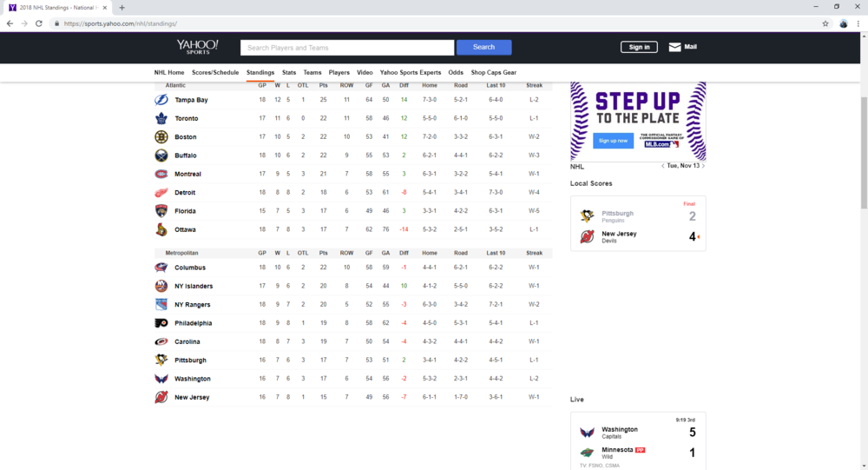Click the NY Islanders logo
The height and width of the screenshot is (470, 868).
coord(161,286)
